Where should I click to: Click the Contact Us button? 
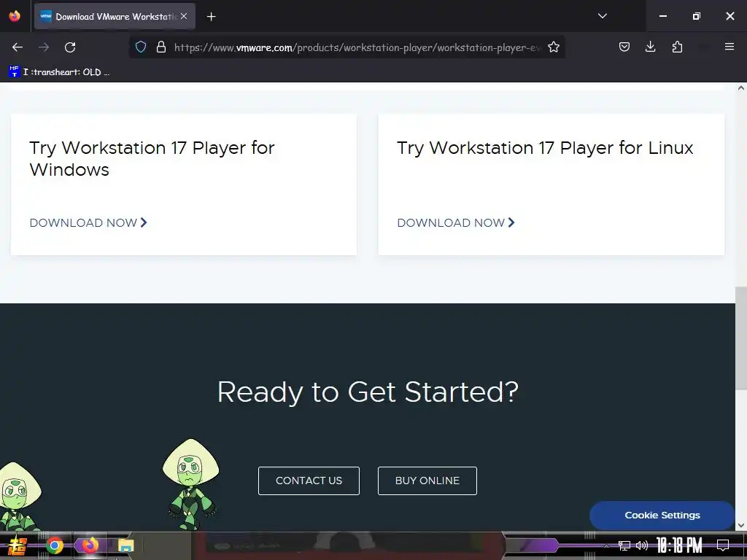309,481
